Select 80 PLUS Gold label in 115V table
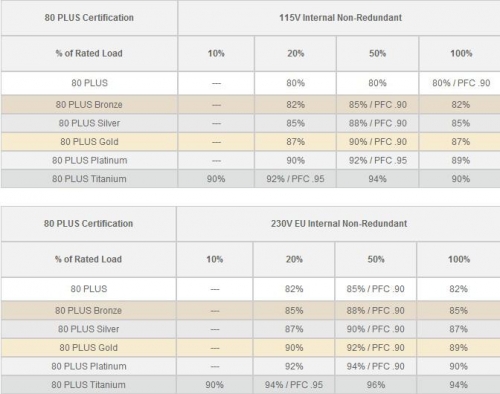 (x=89, y=142)
